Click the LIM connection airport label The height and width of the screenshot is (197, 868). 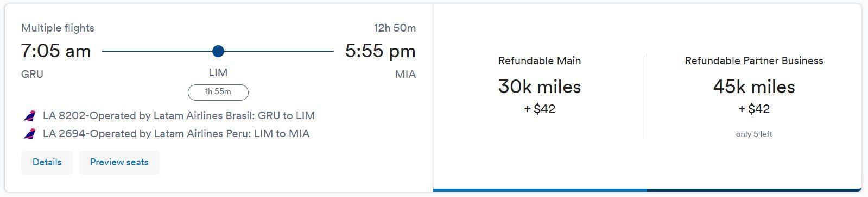pyautogui.click(x=218, y=72)
